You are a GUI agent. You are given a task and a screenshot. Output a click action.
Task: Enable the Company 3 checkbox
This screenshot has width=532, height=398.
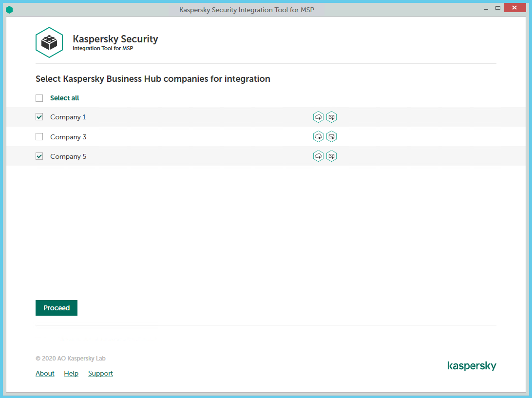tap(39, 137)
